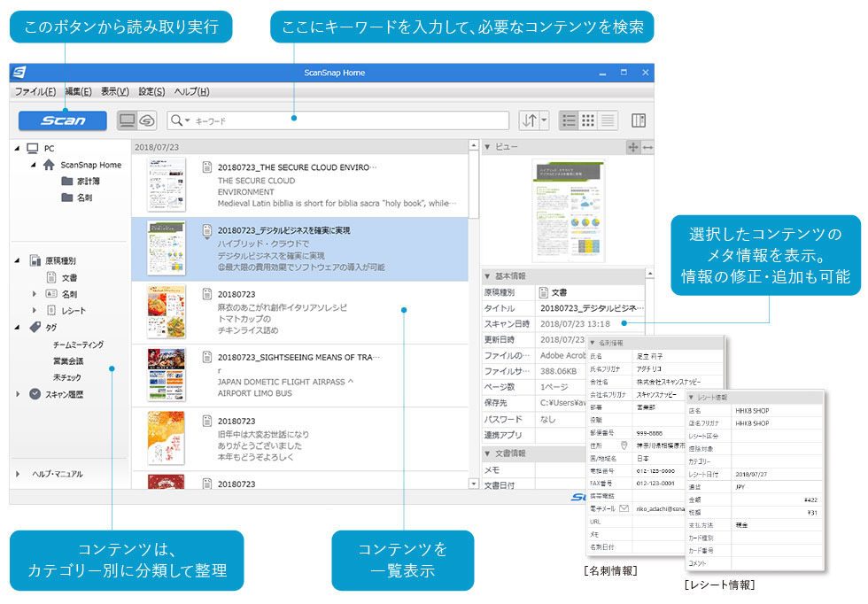Click the blue Scan button
The image size is (868, 604).
pos(63,120)
